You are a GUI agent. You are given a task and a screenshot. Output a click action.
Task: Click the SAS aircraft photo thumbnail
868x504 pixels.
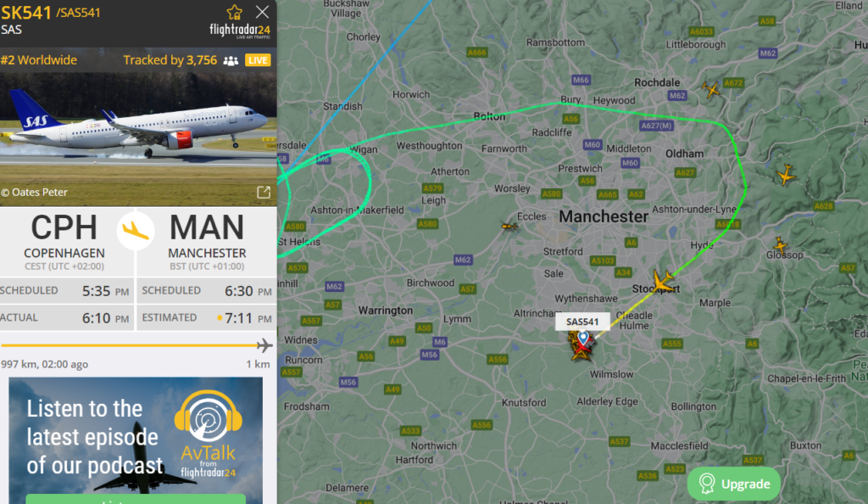138,139
